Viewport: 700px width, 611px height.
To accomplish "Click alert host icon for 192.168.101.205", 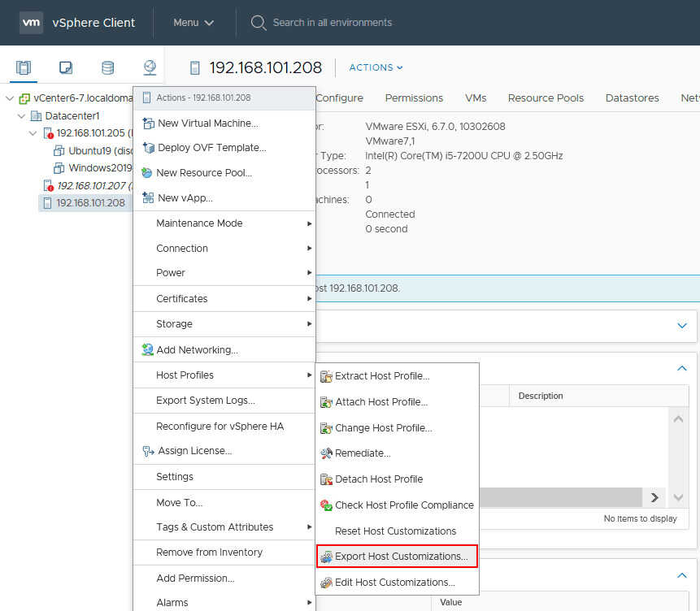I will tap(48, 133).
